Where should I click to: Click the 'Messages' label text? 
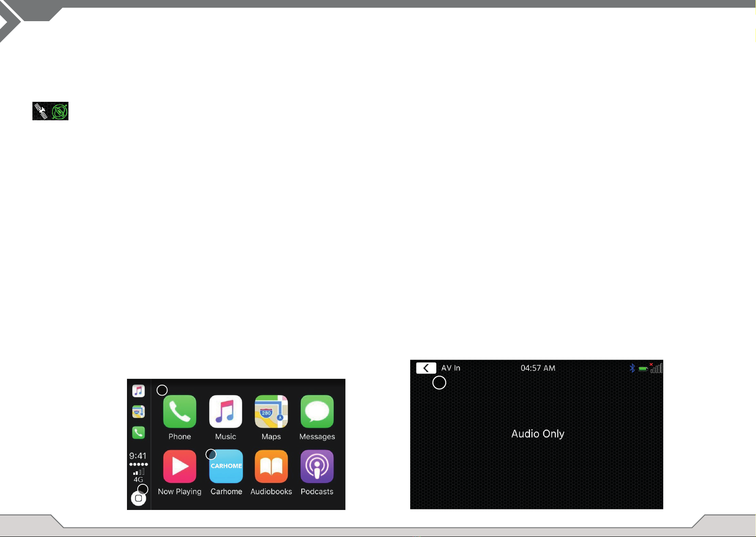click(x=317, y=437)
